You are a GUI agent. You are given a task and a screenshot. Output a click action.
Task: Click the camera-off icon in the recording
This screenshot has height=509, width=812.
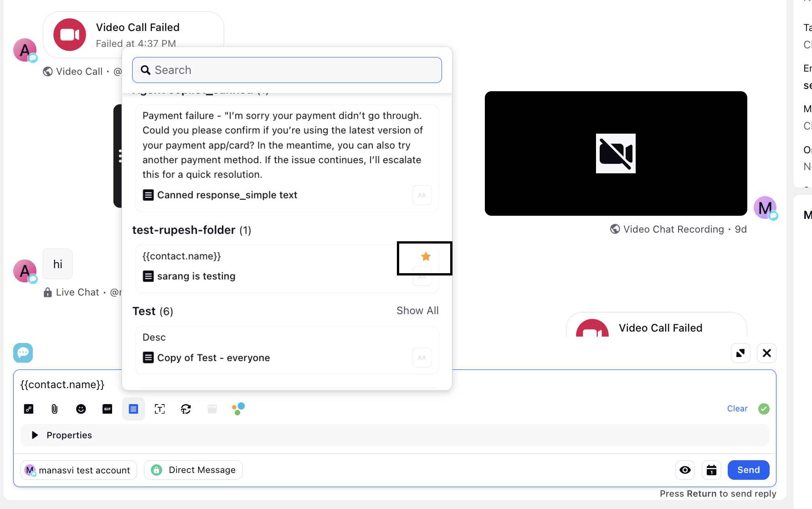(x=616, y=153)
